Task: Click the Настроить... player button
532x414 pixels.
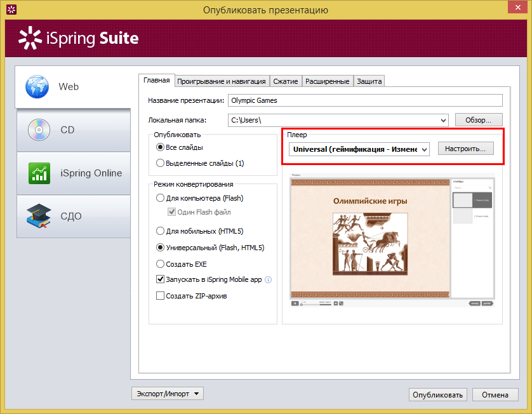Action: pyautogui.click(x=465, y=149)
